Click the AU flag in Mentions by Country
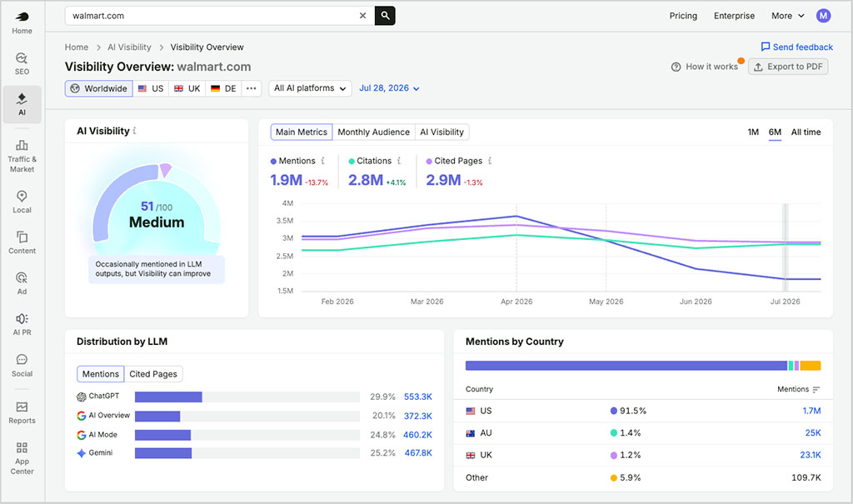 click(471, 433)
